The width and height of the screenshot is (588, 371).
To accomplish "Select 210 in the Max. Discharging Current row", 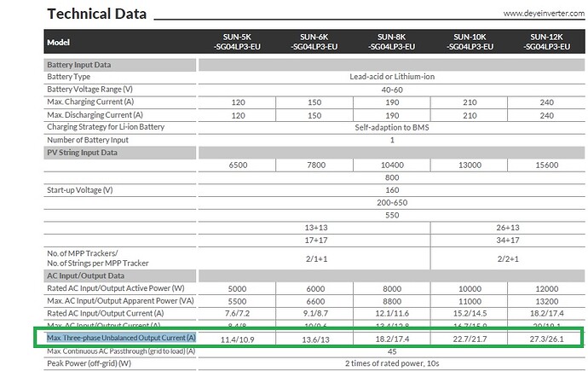I will tap(470, 115).
